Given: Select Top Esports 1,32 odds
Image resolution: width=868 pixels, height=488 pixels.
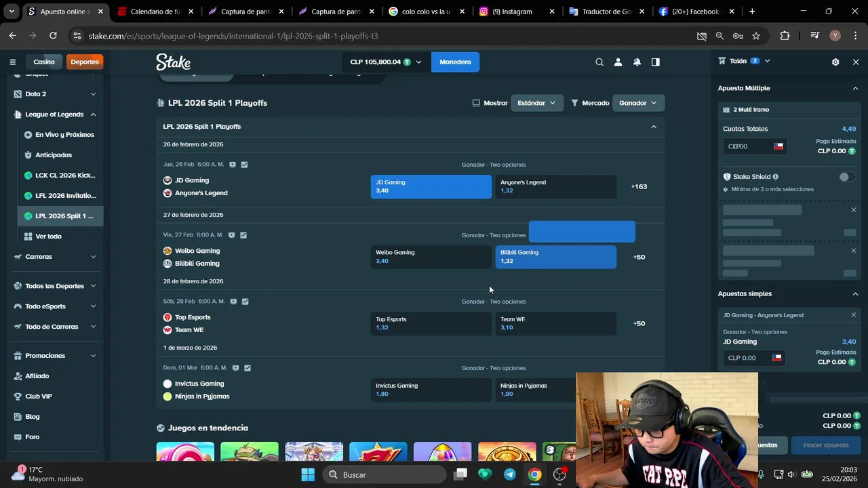Looking at the screenshot, I should tap(431, 323).
